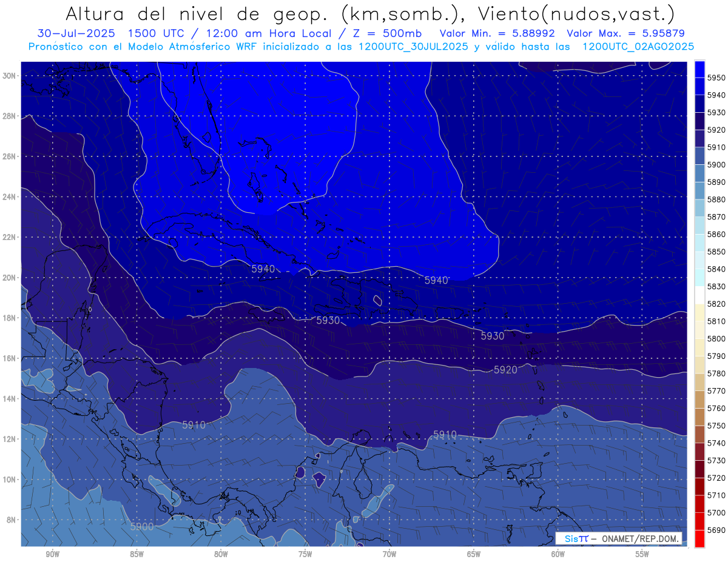Click the 5900 contour label on the map

pos(142,527)
